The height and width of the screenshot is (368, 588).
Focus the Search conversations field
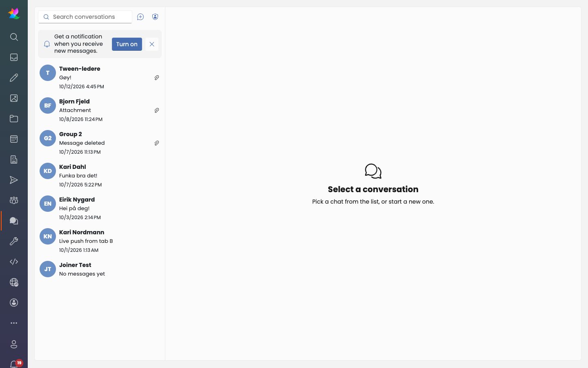click(x=85, y=17)
